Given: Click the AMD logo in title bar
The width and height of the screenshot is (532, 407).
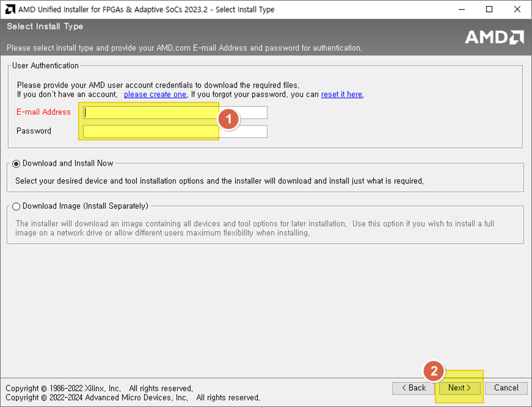Looking at the screenshot, I should click(x=10, y=9).
